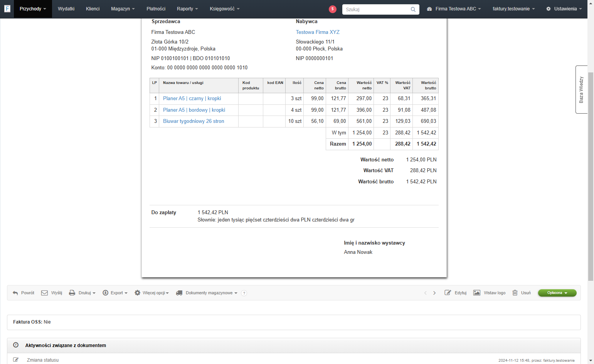Open the Baza Wiedzy side tab
Image resolution: width=594 pixels, height=364 pixels.
click(x=581, y=89)
